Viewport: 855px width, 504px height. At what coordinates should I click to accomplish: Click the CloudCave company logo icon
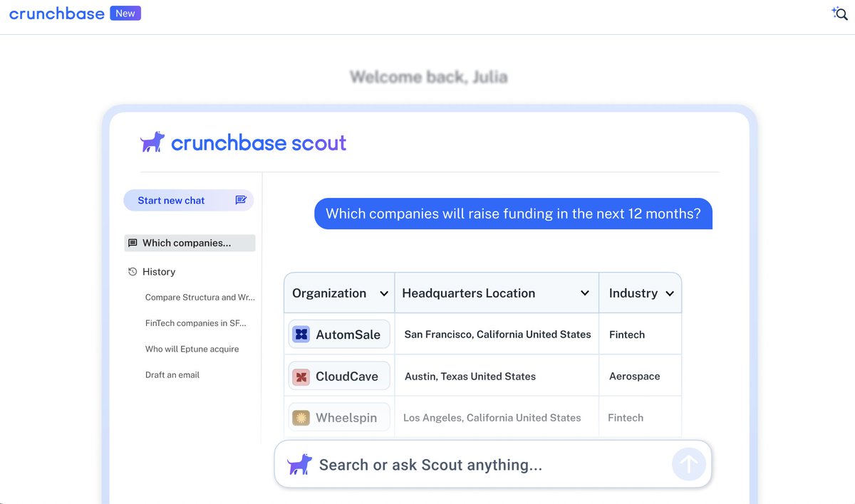pos(301,377)
